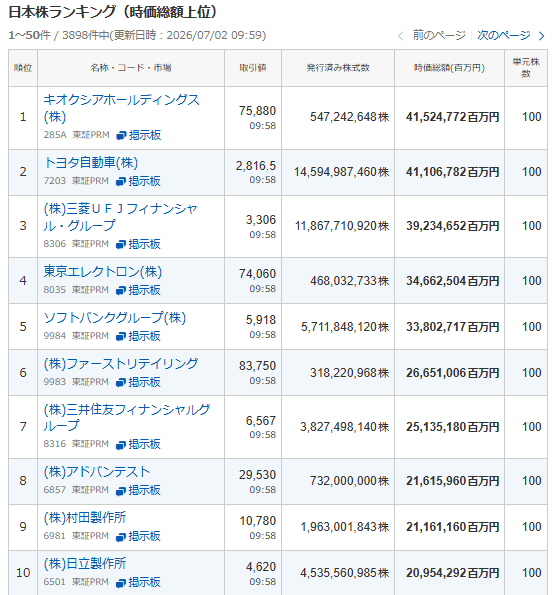Screen dimensions: 555x595
Task: Click the 1〜50件 / 3898件中 update info
Action: [x=137, y=35]
